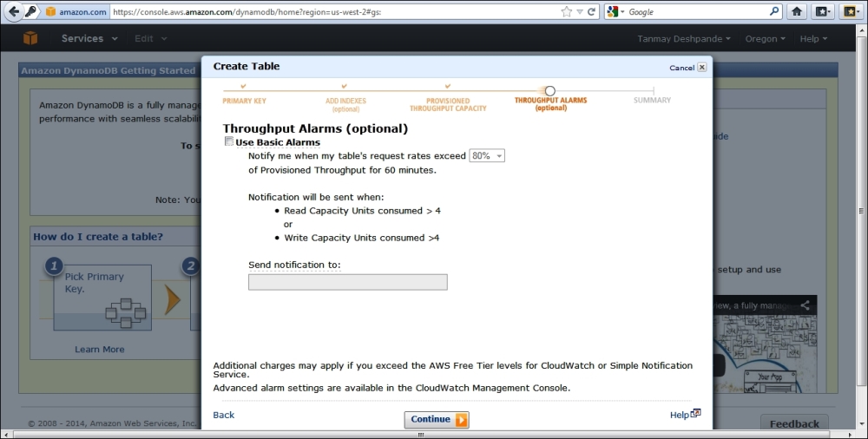Click 'Amazon DynamoDB Getting Started' panel title

108,71
